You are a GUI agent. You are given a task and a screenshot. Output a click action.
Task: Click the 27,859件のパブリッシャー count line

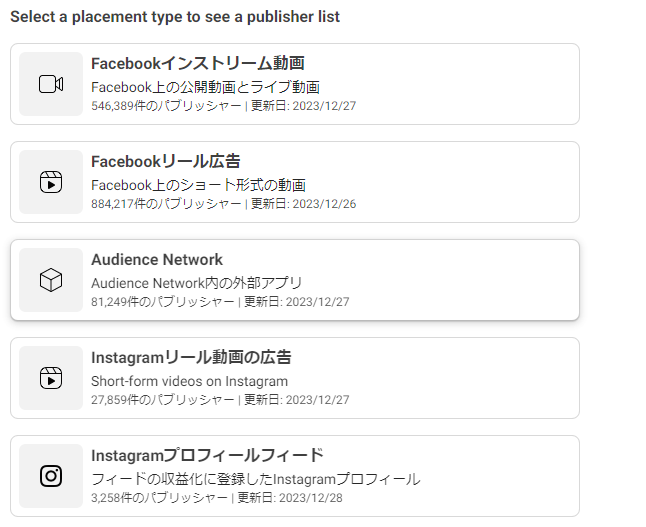pos(220,399)
